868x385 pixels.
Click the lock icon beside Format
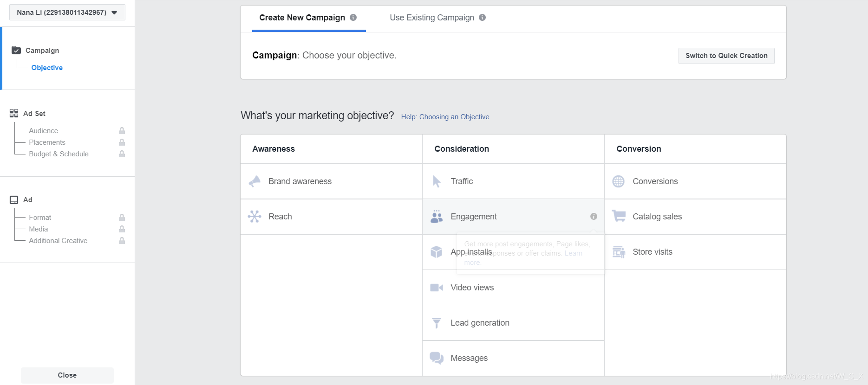point(122,217)
